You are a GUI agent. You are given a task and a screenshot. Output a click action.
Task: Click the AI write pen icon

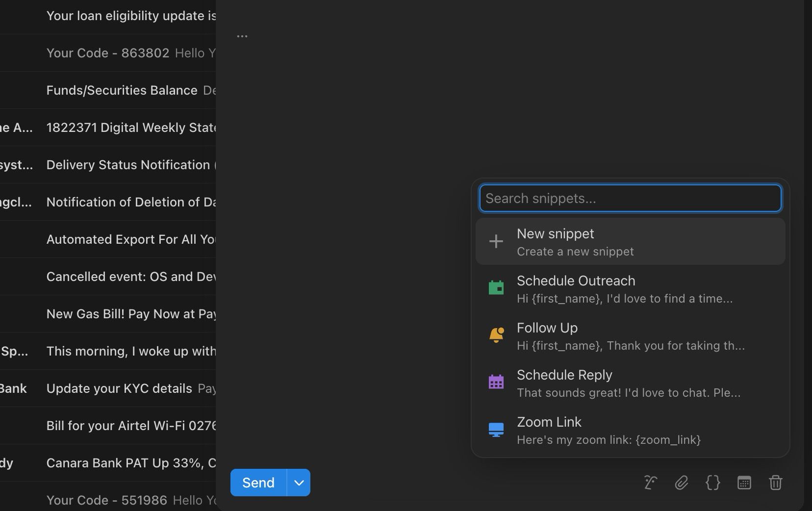click(x=650, y=483)
